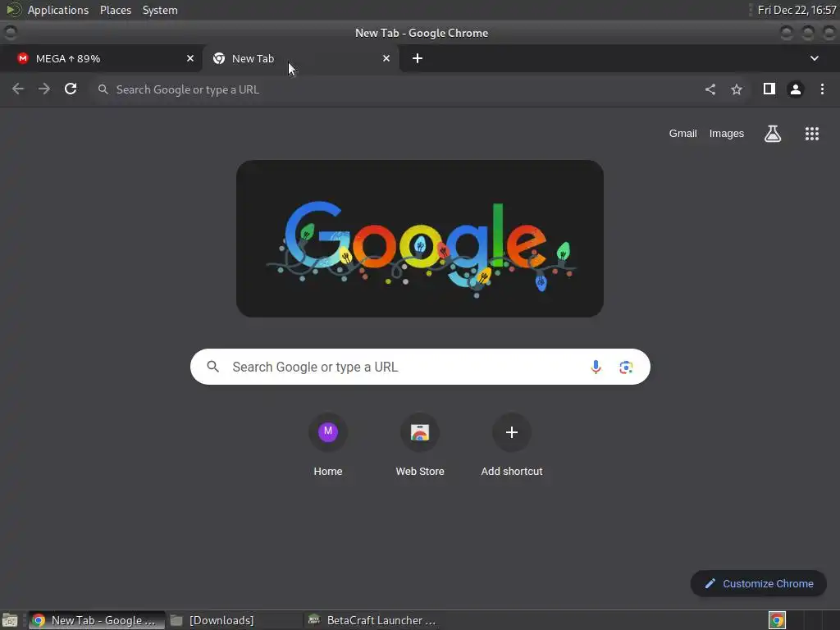Open Search Labs flask icon
This screenshot has width=840, height=630.
tap(773, 134)
